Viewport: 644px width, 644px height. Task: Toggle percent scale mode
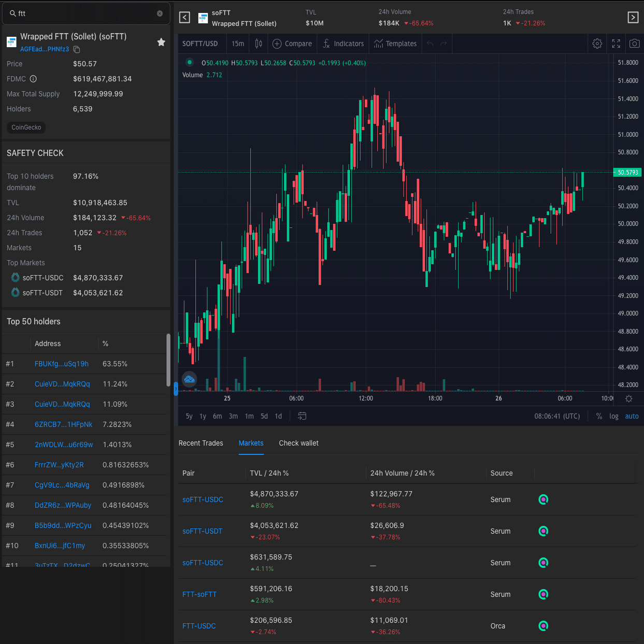click(599, 417)
